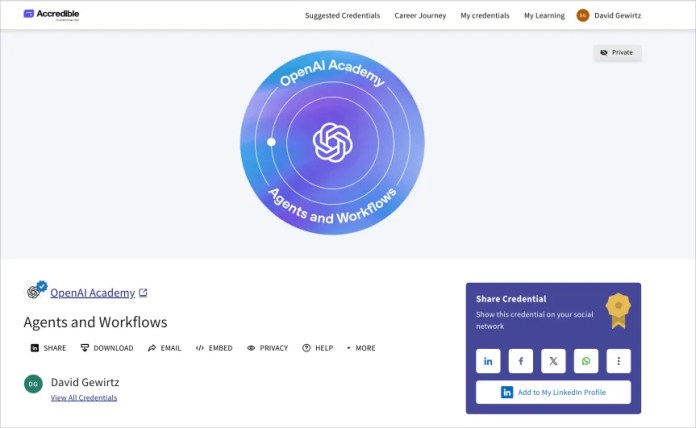Download the credential
This screenshot has height=428, width=696.
pyautogui.click(x=107, y=348)
